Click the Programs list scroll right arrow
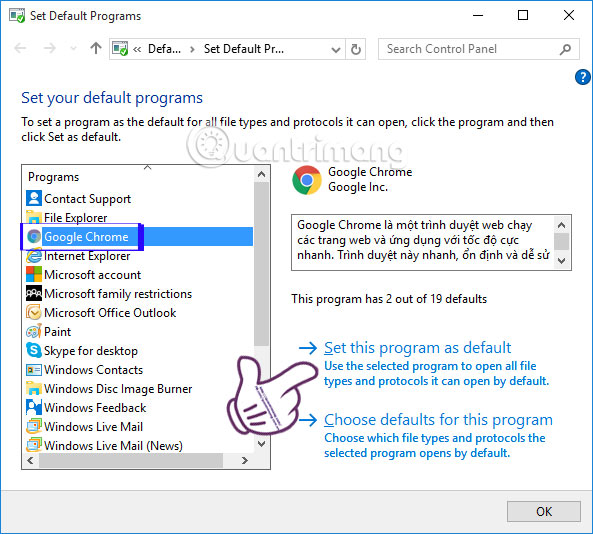Viewport: 593px width, 534px height. click(245, 460)
